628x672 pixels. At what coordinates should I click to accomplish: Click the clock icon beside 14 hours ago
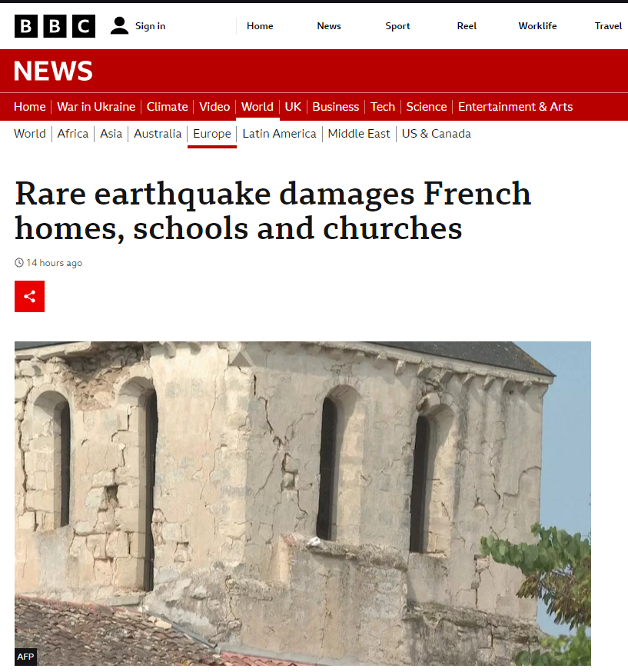click(19, 263)
